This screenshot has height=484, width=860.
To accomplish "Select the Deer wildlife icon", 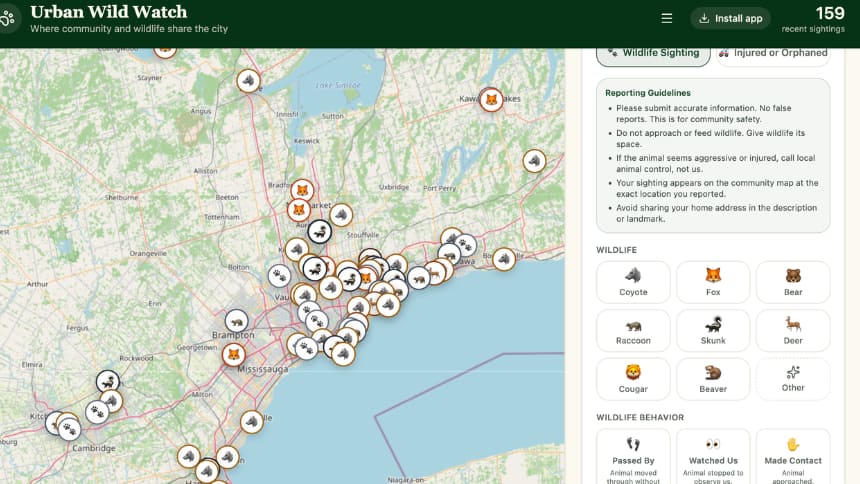I will coord(793,330).
